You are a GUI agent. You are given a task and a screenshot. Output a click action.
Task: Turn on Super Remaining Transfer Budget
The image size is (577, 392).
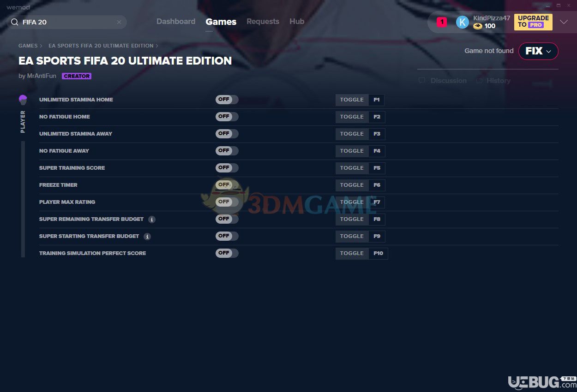pos(227,219)
